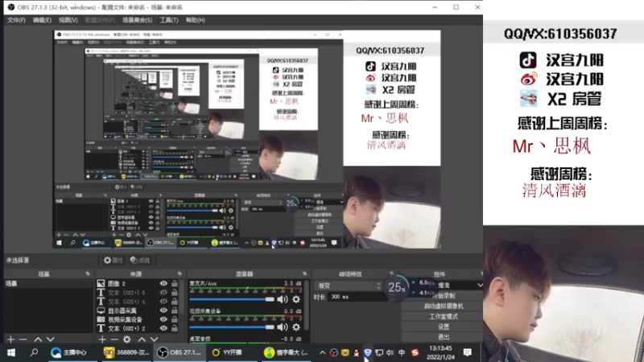The image size is (644, 362).
Task: Enable 工作室模式 studio mode
Action: 443,316
